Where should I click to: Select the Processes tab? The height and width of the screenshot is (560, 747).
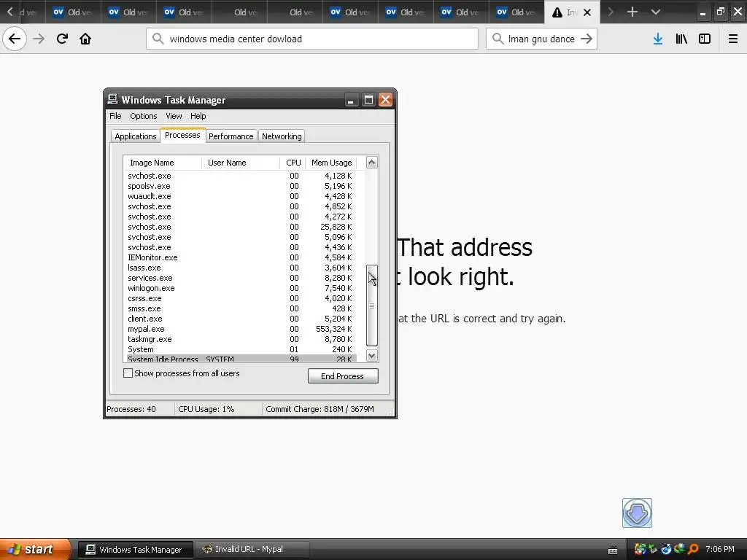[182, 135]
